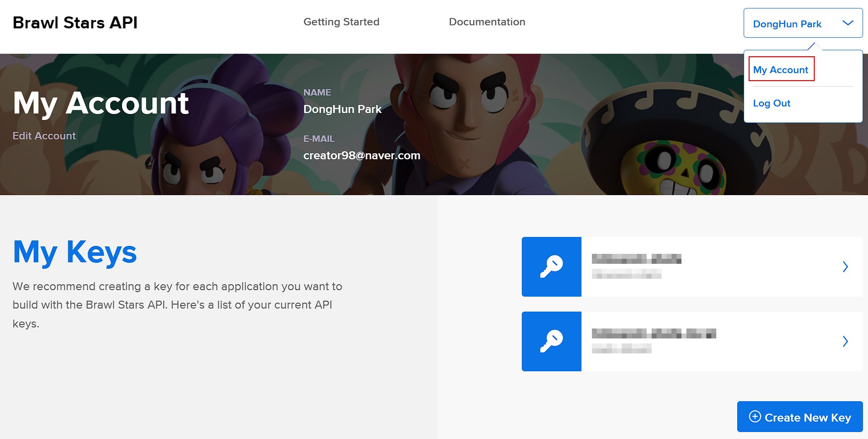Click the Edit Account link
868x439 pixels.
coord(44,136)
